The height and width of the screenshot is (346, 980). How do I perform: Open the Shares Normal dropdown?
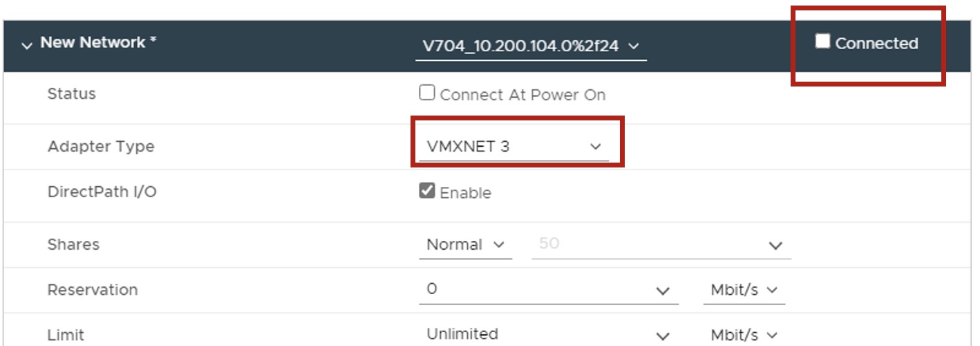point(464,245)
